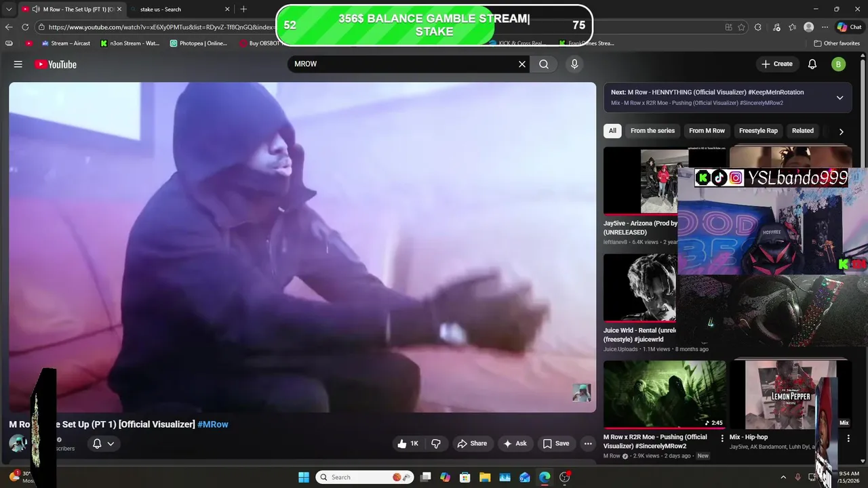Open the Copilot Chat button
The height and width of the screenshot is (488, 868).
(849, 27)
